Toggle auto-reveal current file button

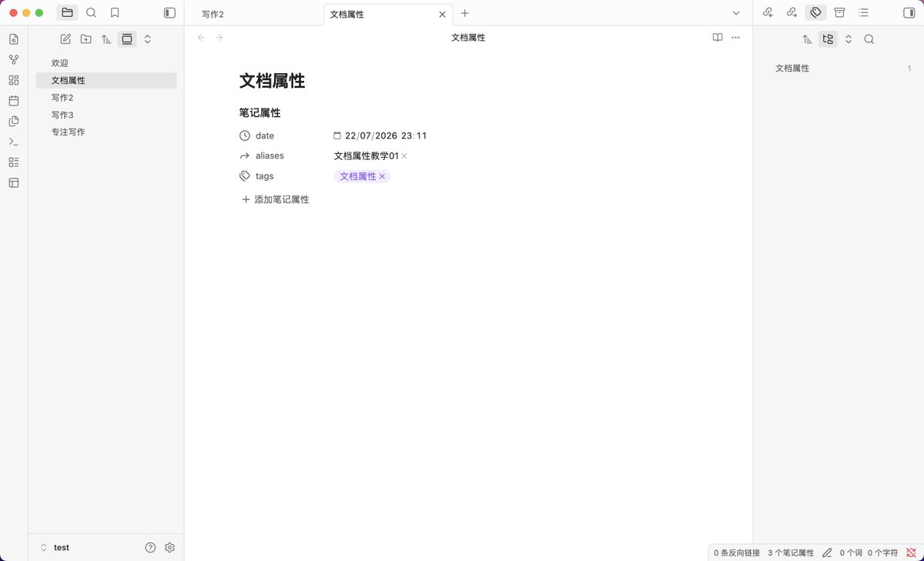(x=127, y=39)
